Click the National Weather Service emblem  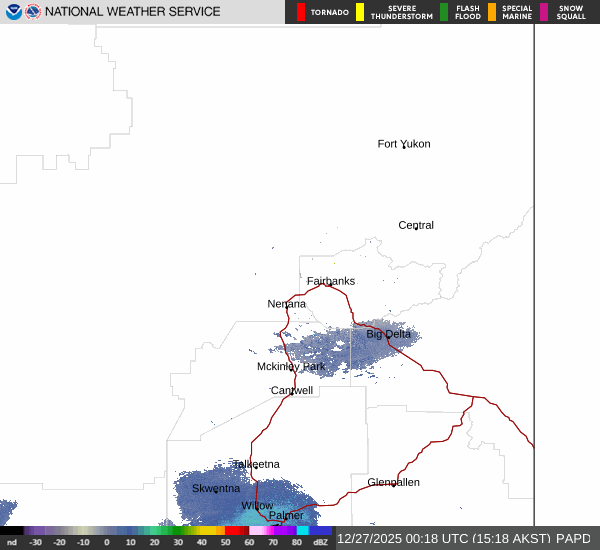(33, 12)
